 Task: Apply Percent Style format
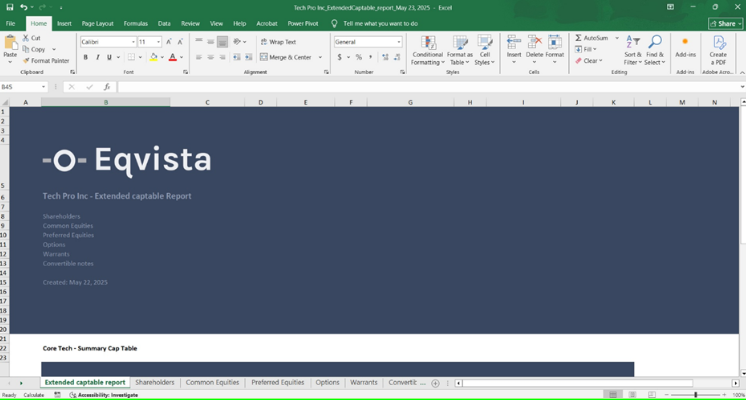click(359, 57)
